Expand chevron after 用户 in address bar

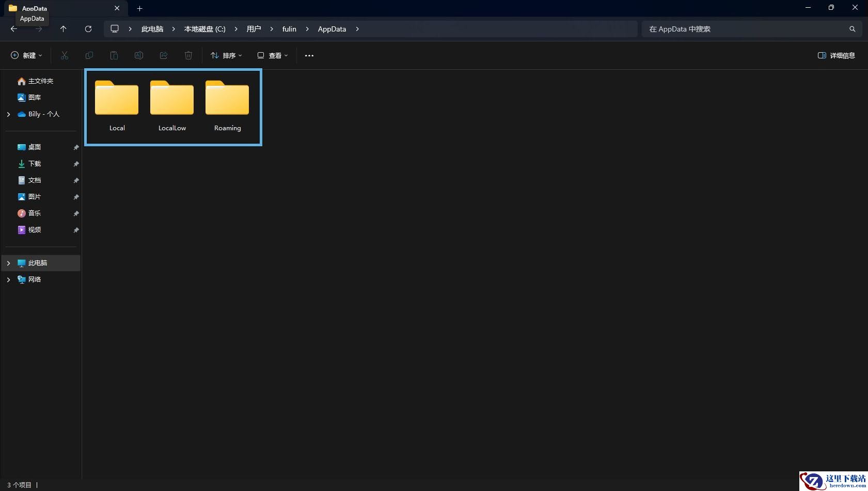272,29
